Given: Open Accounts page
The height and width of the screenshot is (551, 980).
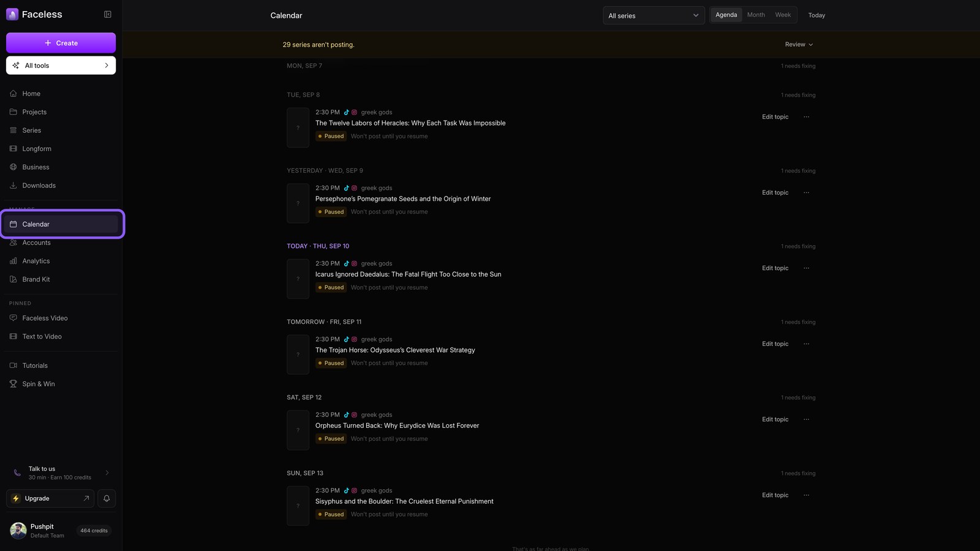Looking at the screenshot, I should click(x=61, y=242).
